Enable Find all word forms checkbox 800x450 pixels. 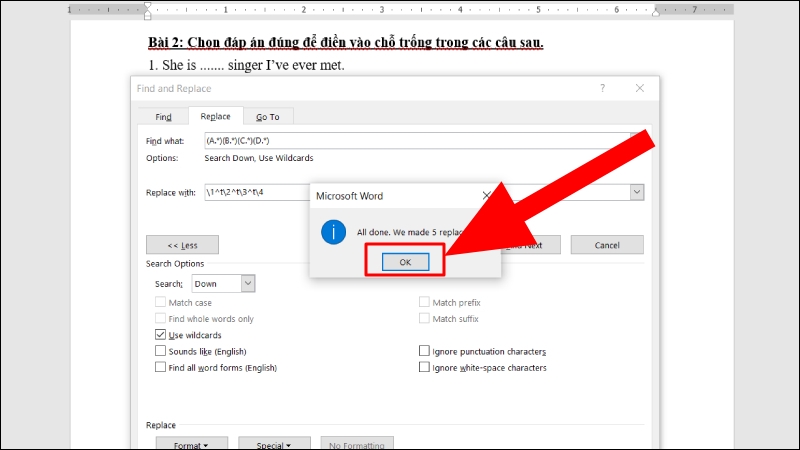(x=160, y=367)
